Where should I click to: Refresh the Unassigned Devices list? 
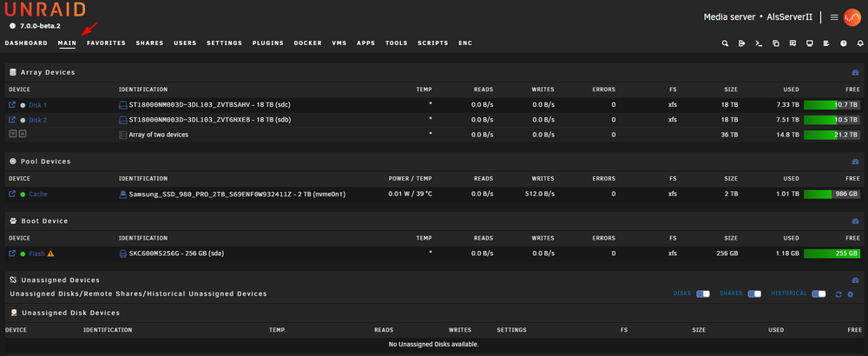coord(838,294)
